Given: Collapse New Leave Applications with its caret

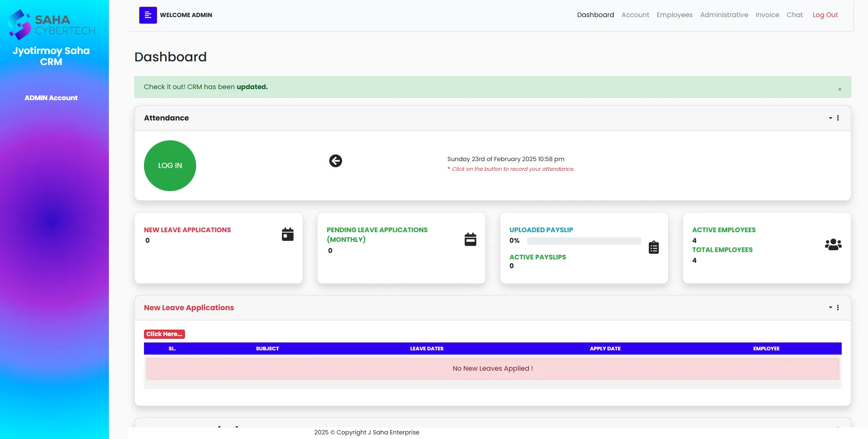Looking at the screenshot, I should [829, 307].
